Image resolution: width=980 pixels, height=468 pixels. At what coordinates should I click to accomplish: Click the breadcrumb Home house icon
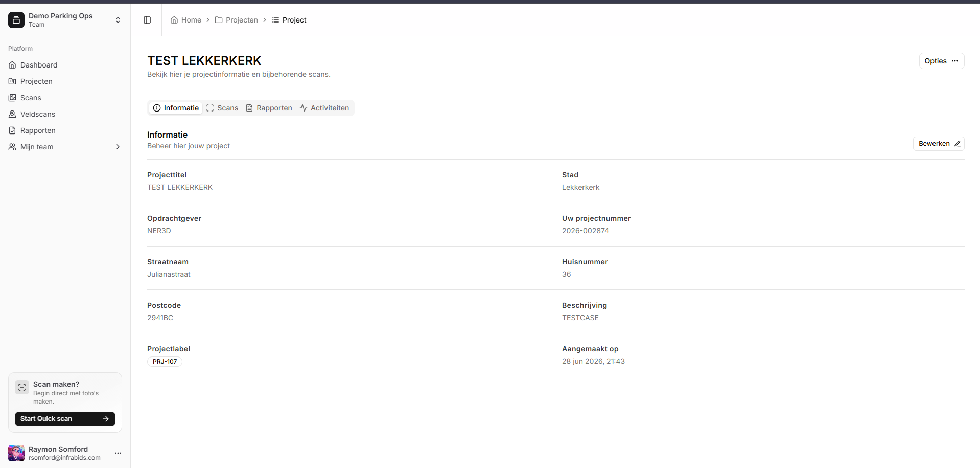coord(174,20)
